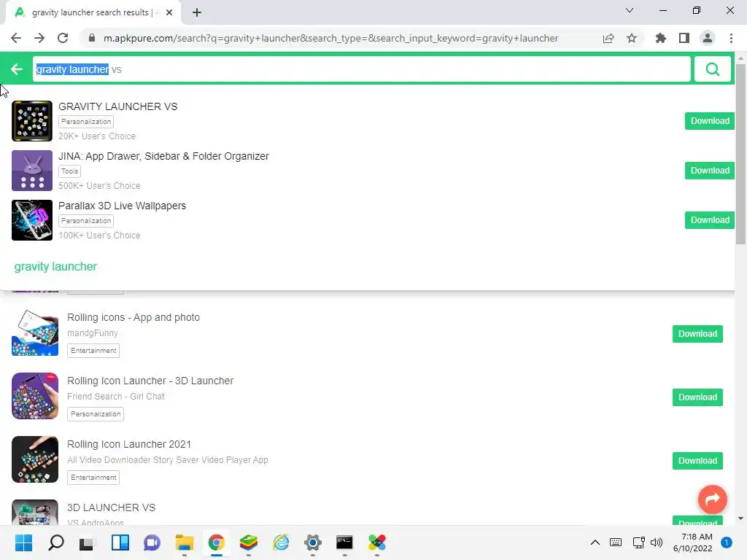The image size is (747, 560).
Task: Open the Rolling icons app thumbnail
Action: point(35,332)
